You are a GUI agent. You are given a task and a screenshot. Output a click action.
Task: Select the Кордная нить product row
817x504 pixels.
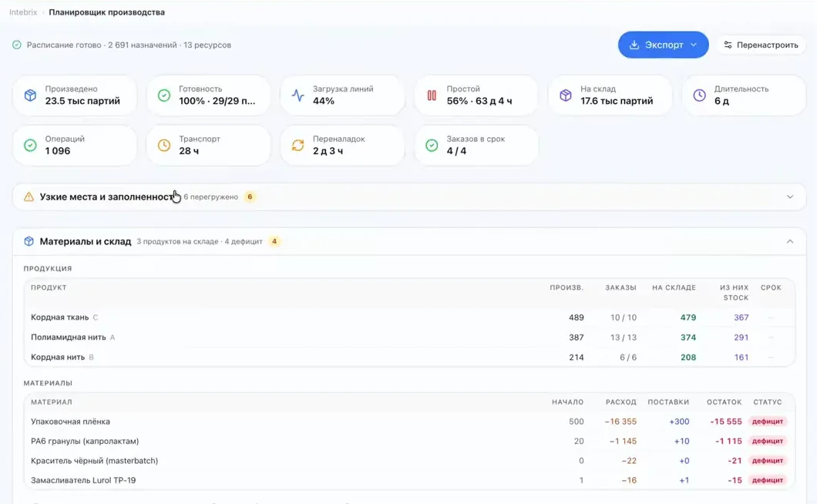coord(409,357)
